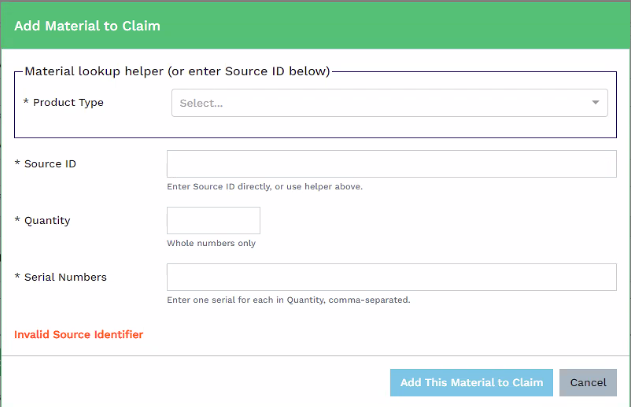Click the 'Whole numbers only' hint text
Screen dimensions: 631x407
[x=205, y=243]
